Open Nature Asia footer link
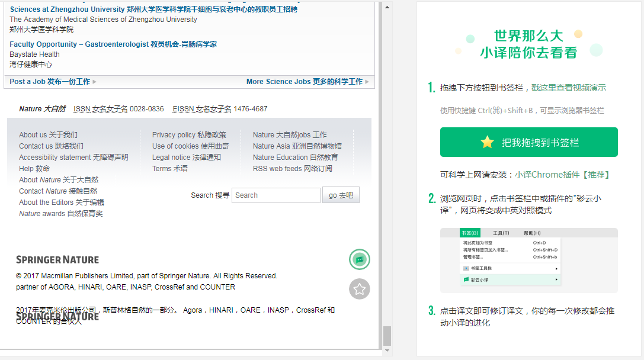Viewport: 644px width, 360px height. pos(297,146)
